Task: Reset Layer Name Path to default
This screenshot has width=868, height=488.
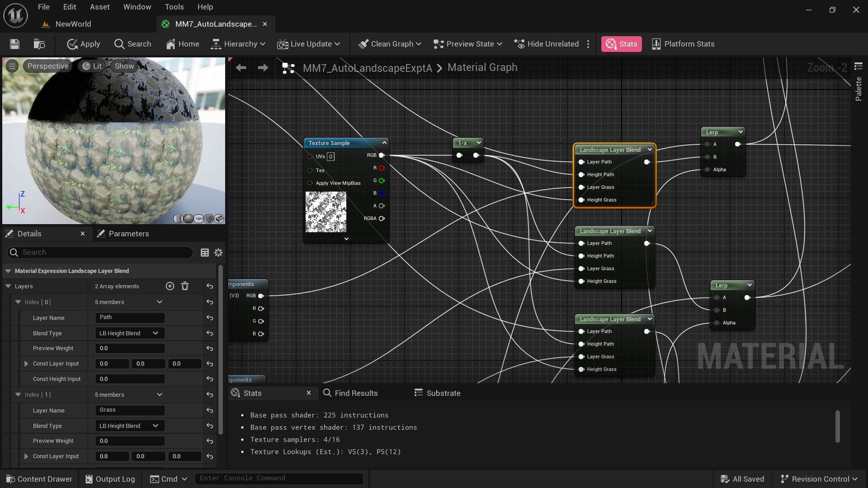Action: click(x=210, y=318)
